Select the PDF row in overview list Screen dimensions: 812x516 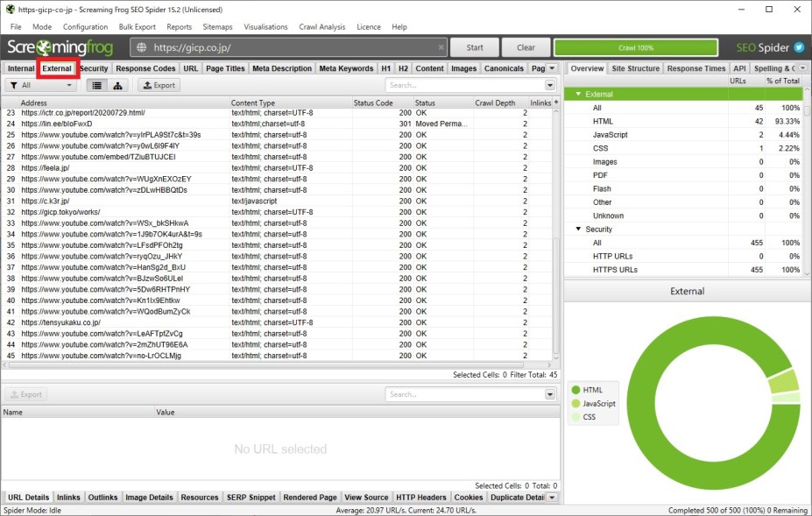point(683,175)
